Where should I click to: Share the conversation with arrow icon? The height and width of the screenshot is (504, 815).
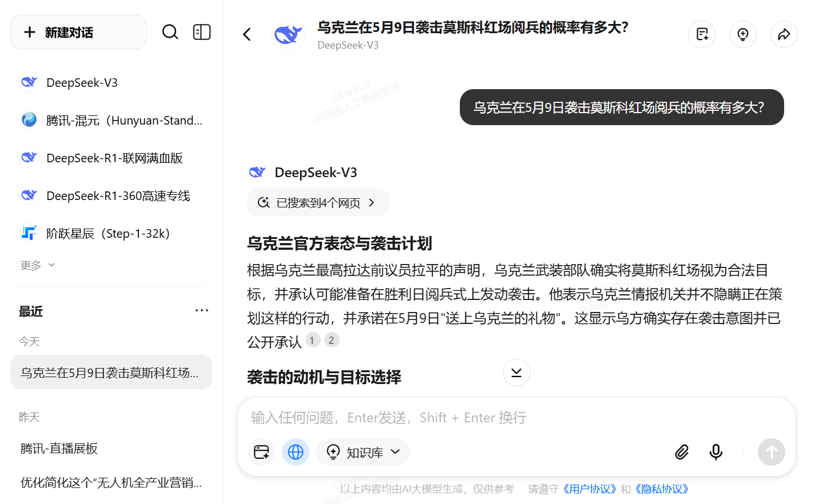pos(784,34)
